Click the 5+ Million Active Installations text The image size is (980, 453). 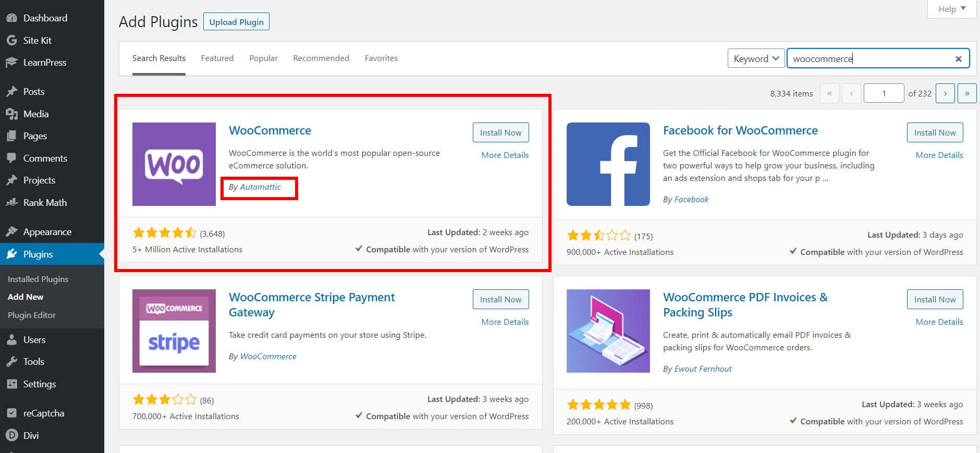[187, 250]
